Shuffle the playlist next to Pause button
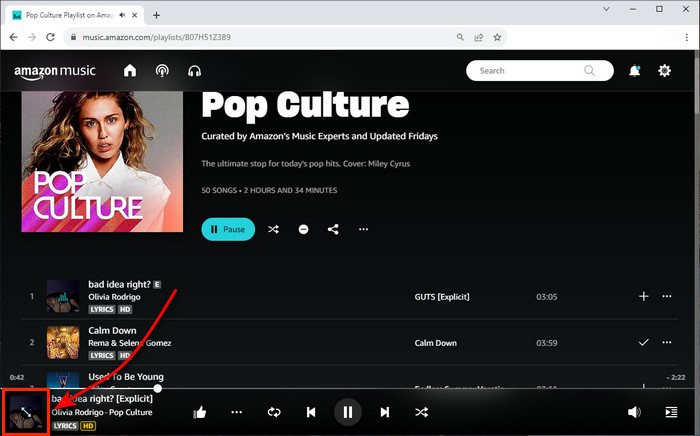Image resolution: width=700 pixels, height=436 pixels. 273,229
